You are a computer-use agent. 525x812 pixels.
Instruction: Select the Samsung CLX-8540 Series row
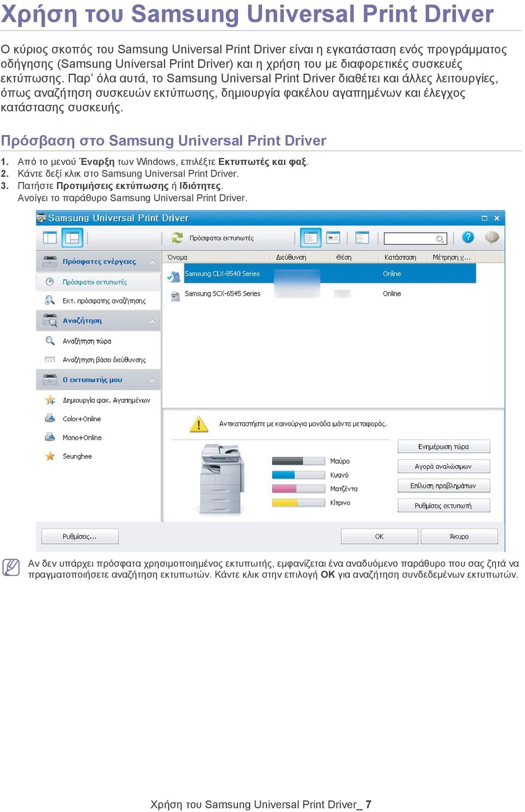320,274
